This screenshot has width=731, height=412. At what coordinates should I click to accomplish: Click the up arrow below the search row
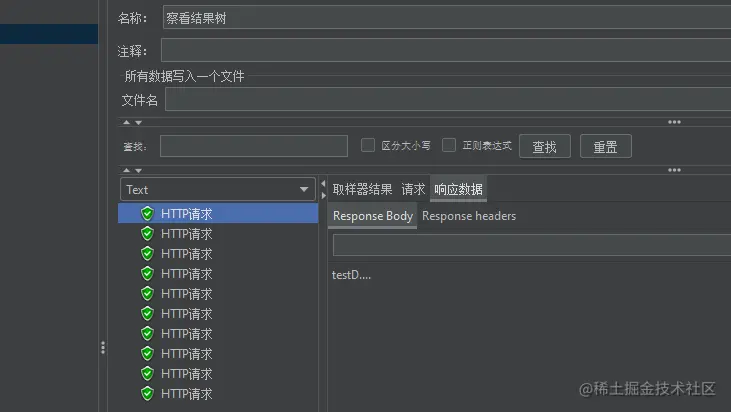[x=126, y=170]
